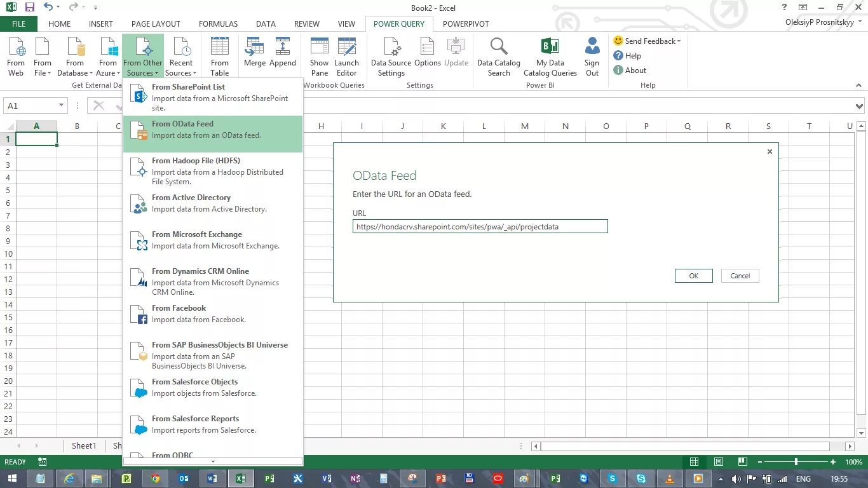Select From Salesforce Objects entry
This screenshot has height=488, width=868.
pos(213,391)
